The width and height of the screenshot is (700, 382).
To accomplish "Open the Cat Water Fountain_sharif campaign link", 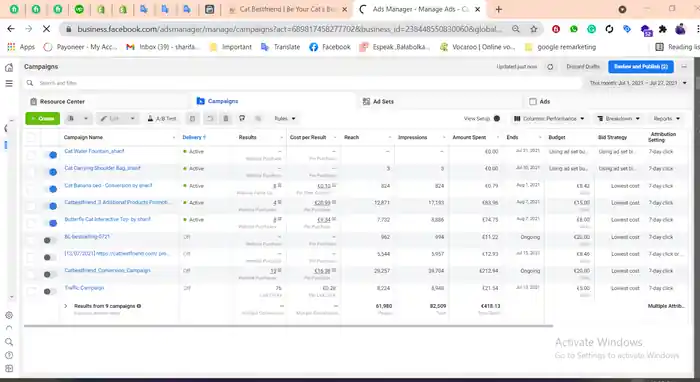I will 94,151.
